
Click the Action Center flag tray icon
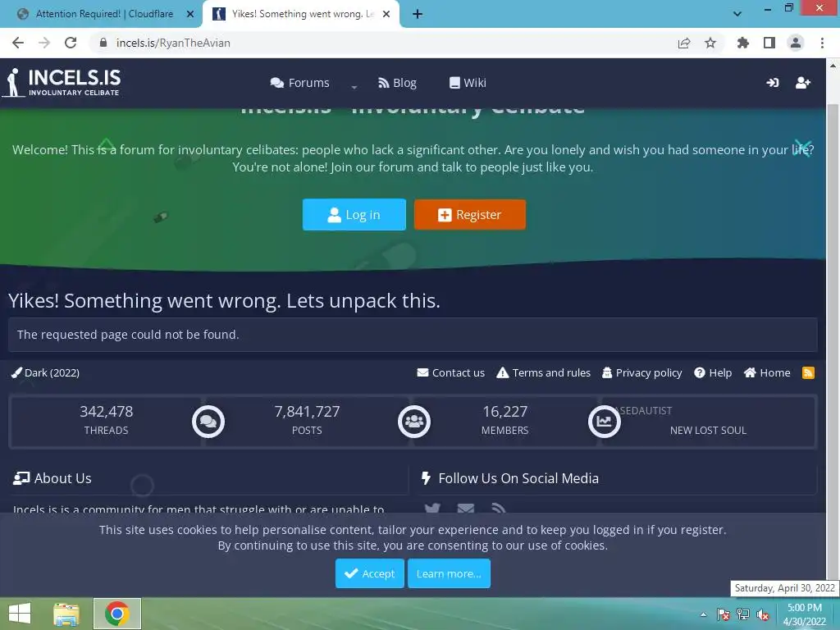point(724,614)
